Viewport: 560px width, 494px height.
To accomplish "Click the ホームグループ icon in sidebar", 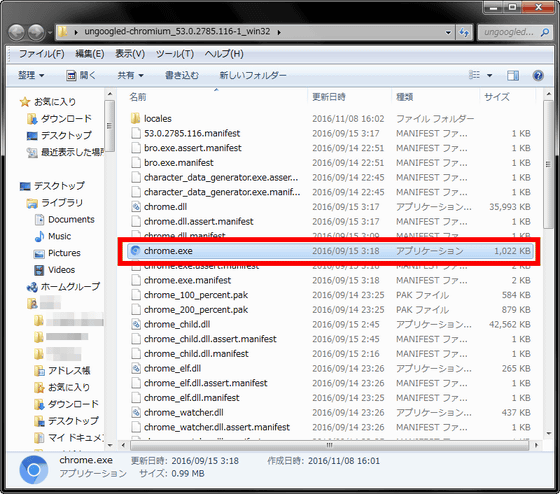I will tap(32, 286).
